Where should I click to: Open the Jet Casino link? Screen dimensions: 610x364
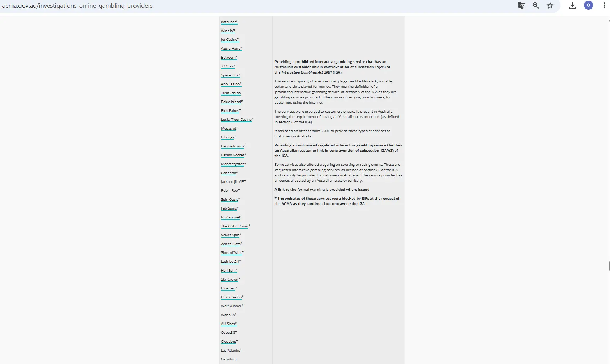coord(230,40)
